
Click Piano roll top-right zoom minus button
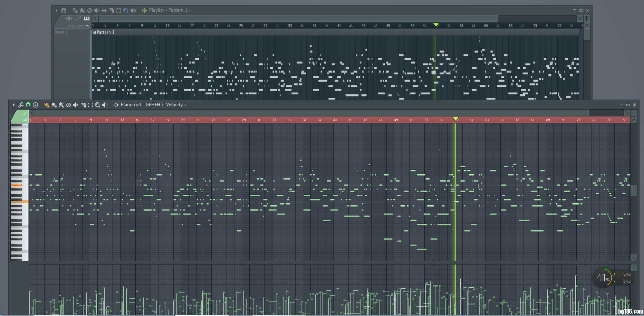pyautogui.click(x=634, y=113)
